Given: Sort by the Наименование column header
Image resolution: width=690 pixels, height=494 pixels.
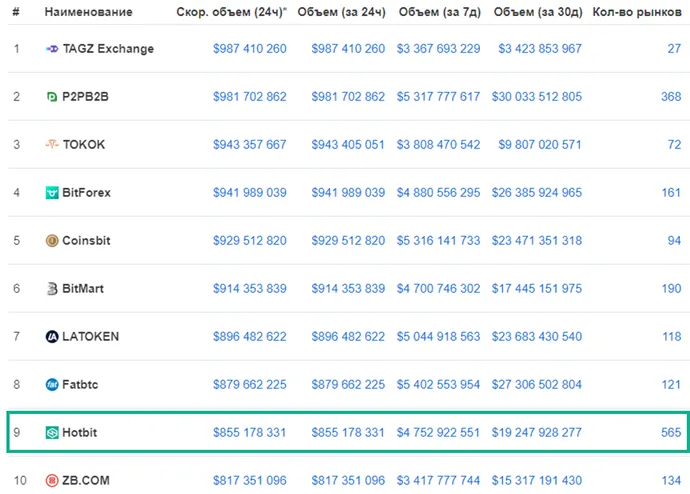Looking at the screenshot, I should click(x=88, y=12).
